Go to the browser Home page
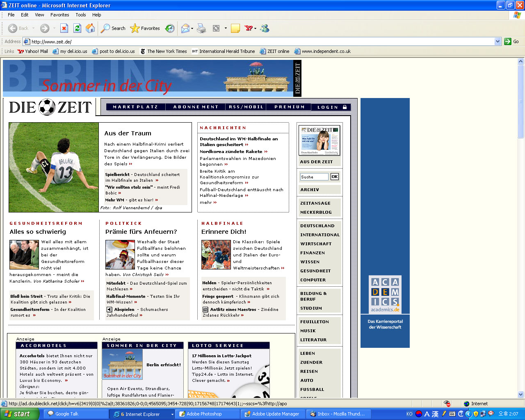525x420 pixels. click(x=90, y=28)
